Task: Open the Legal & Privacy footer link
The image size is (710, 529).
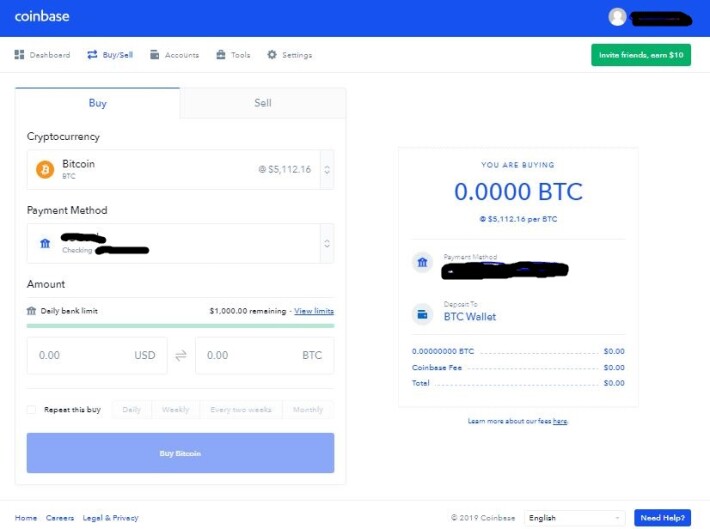Action: click(110, 518)
